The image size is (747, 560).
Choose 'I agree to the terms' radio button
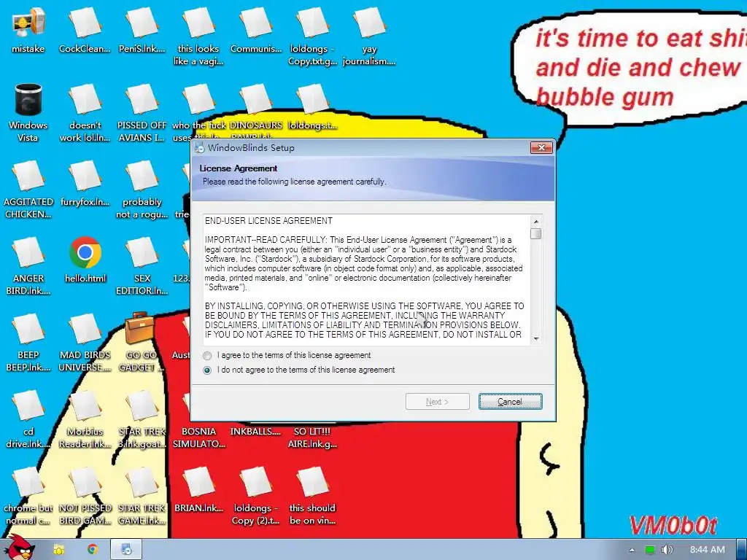pos(206,356)
